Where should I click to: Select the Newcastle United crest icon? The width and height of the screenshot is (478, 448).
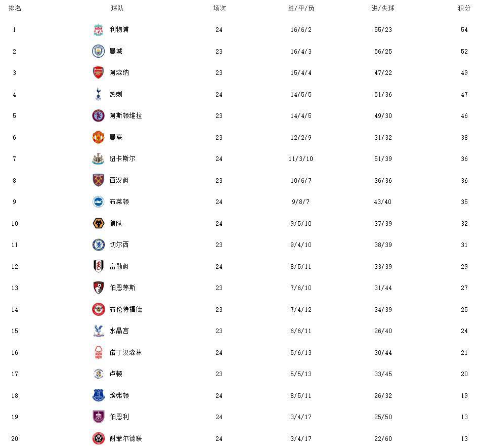coord(98,159)
